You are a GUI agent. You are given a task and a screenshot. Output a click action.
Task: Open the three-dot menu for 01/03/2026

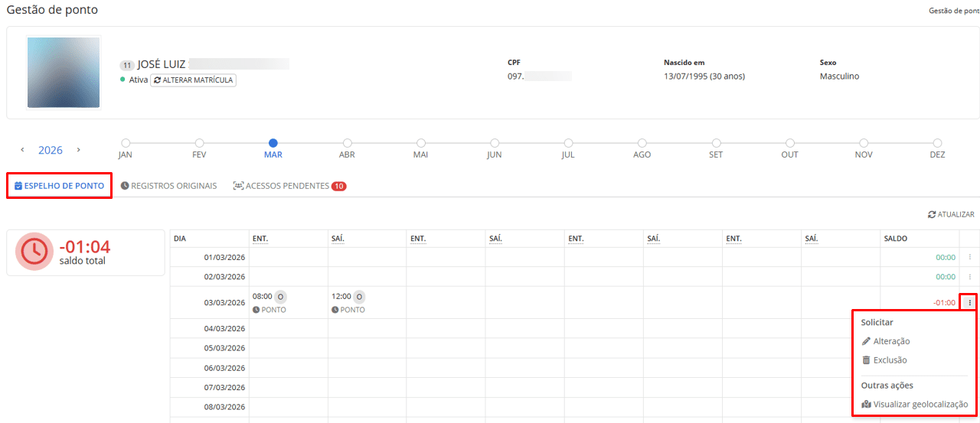click(969, 258)
